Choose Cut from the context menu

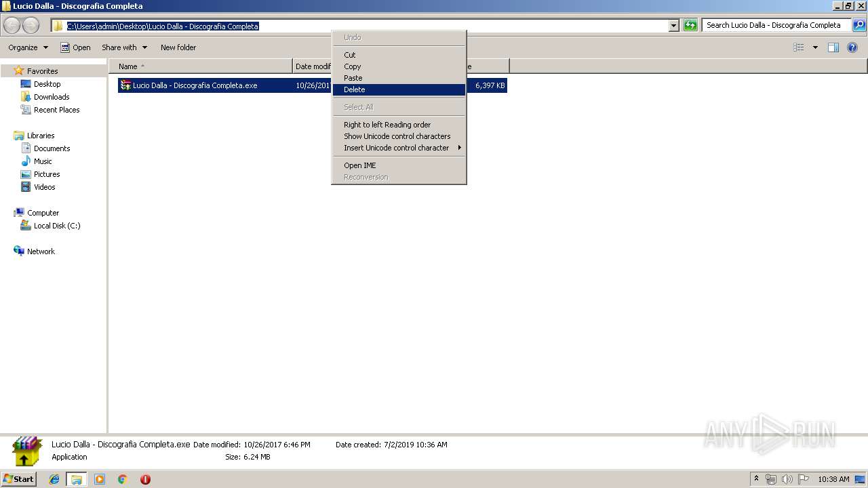tap(399, 55)
